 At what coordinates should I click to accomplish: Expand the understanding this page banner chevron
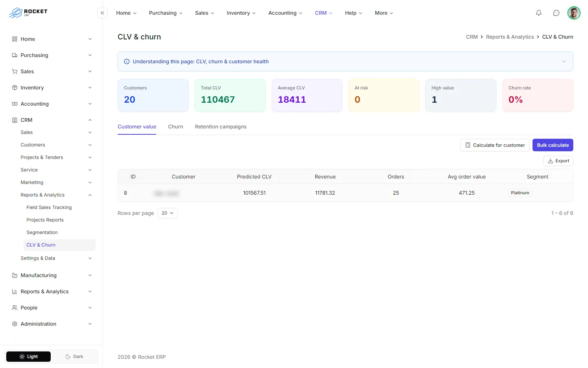564,61
